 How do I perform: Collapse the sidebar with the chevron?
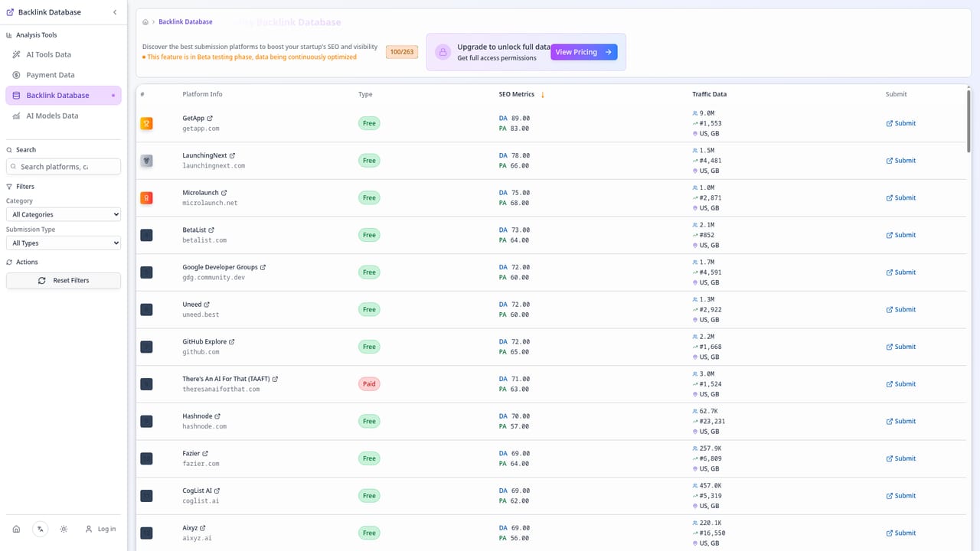coord(115,12)
